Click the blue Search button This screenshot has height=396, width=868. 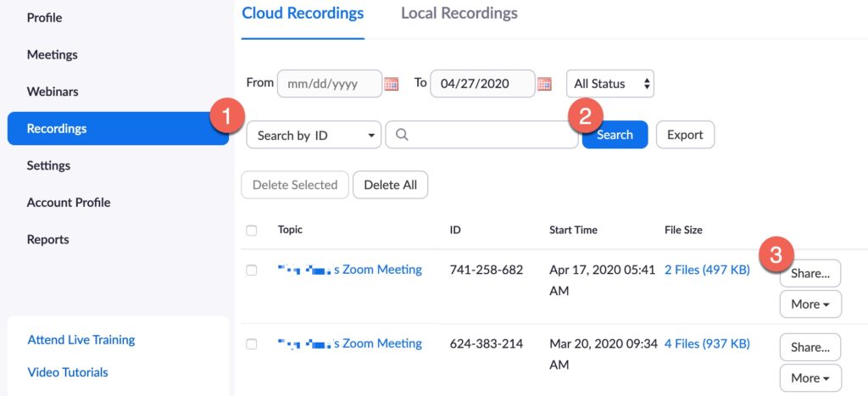[x=615, y=135]
